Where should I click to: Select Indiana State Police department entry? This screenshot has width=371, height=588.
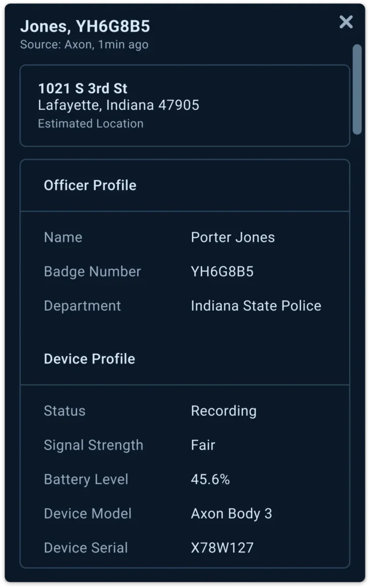coord(256,305)
